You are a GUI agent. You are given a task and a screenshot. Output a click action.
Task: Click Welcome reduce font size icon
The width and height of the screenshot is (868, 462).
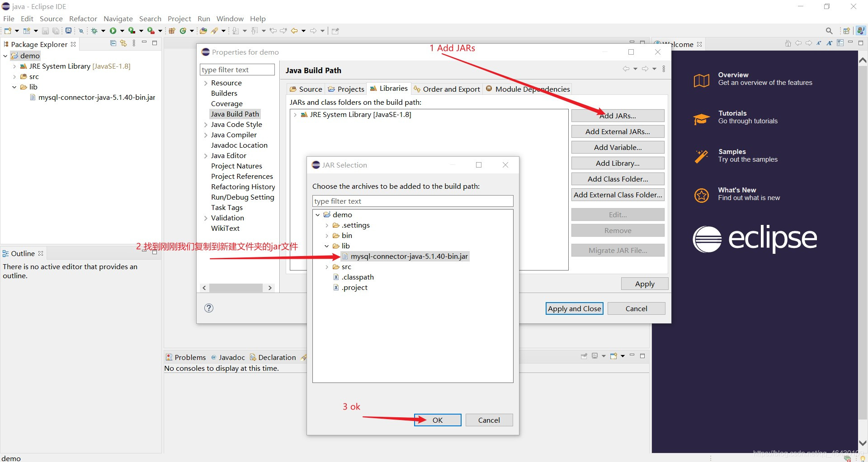pos(819,43)
